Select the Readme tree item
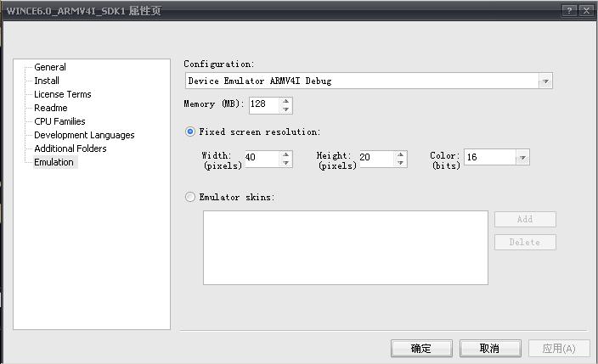This screenshot has width=598, height=364. click(51, 108)
